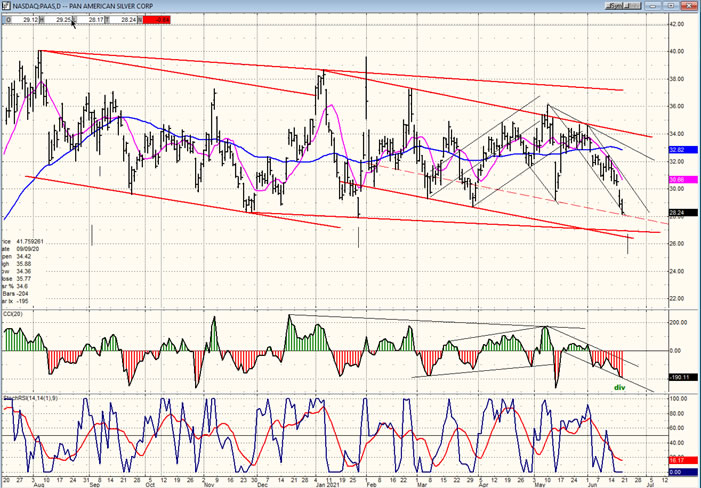The height and width of the screenshot is (488, 701).
Task: Click the magenta moving average label 30.68
Action: click(683, 180)
